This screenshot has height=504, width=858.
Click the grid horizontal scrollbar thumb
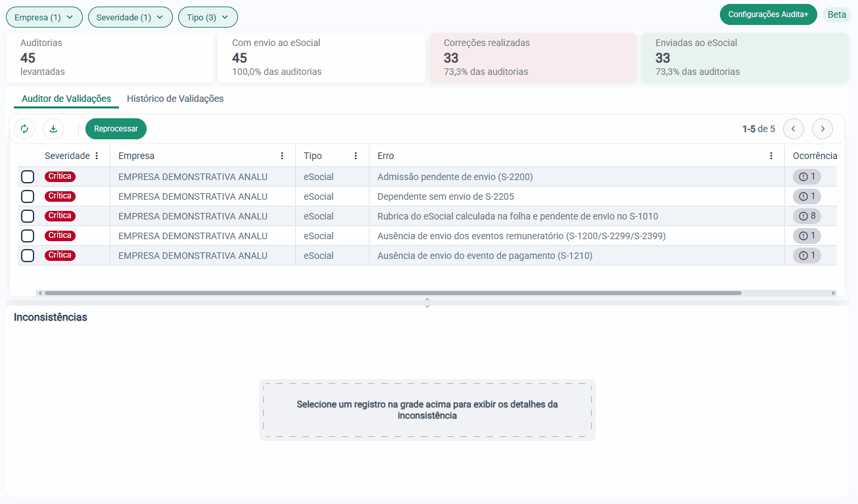click(x=393, y=293)
